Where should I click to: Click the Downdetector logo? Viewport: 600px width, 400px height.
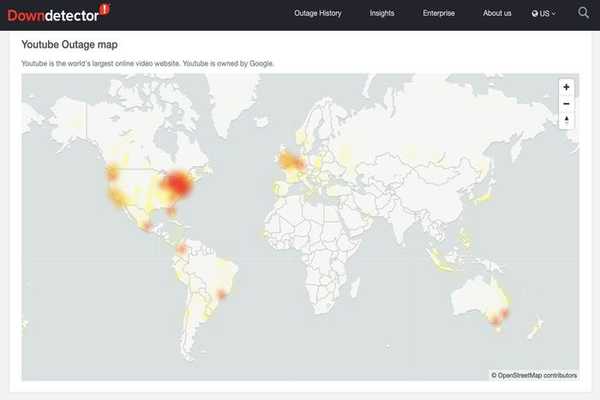(x=53, y=15)
